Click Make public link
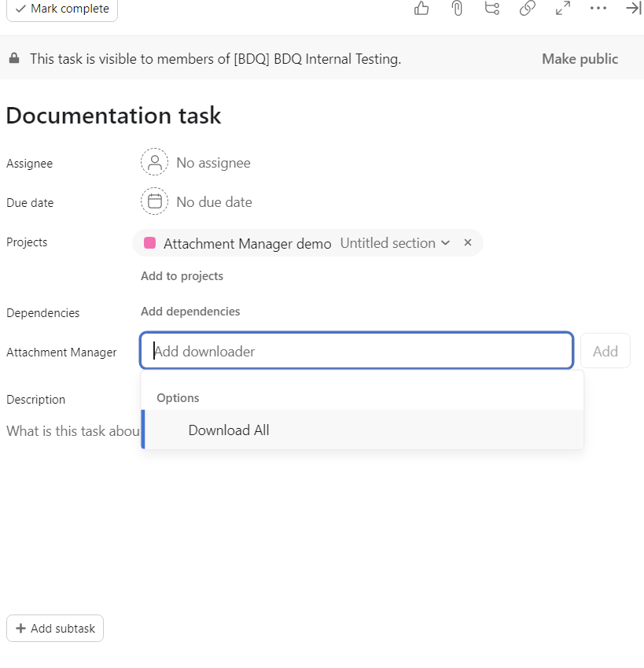The image size is (644, 668). tap(580, 59)
